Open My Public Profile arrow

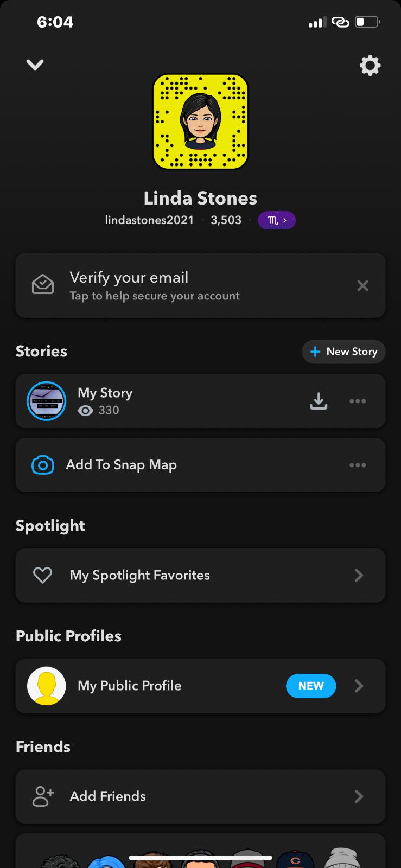pyautogui.click(x=359, y=686)
